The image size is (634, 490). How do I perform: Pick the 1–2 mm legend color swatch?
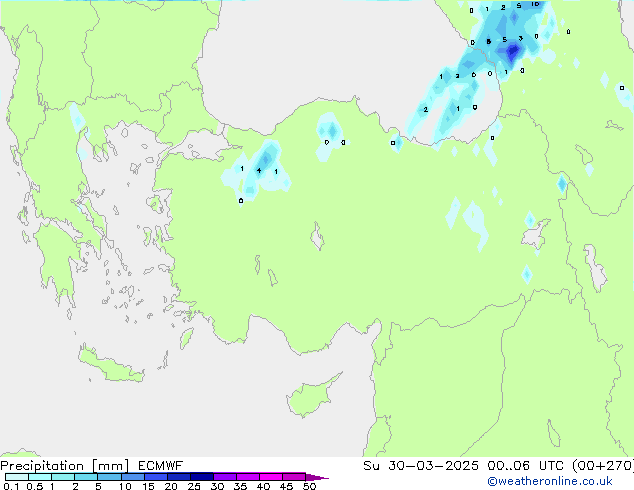[x=63, y=477]
